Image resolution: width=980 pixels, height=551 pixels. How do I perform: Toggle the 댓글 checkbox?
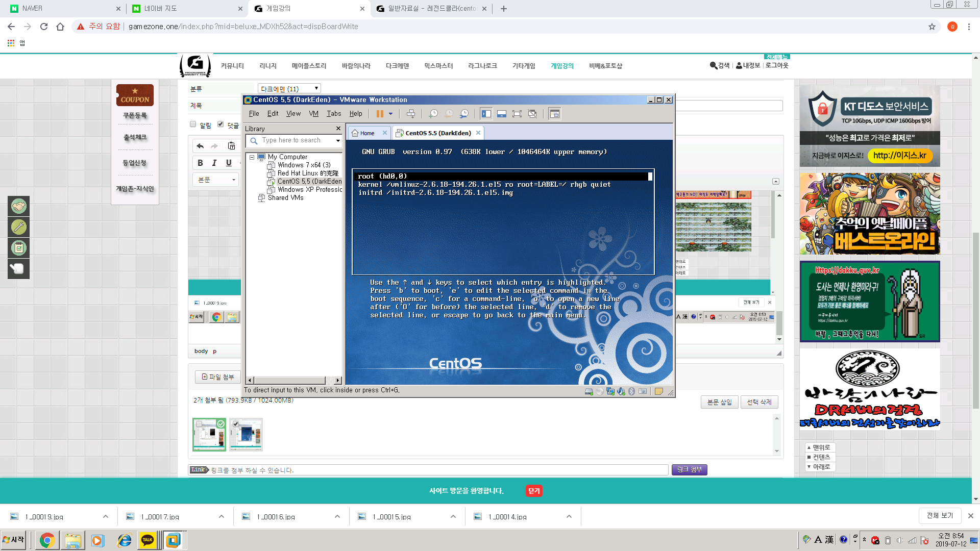pos(220,124)
